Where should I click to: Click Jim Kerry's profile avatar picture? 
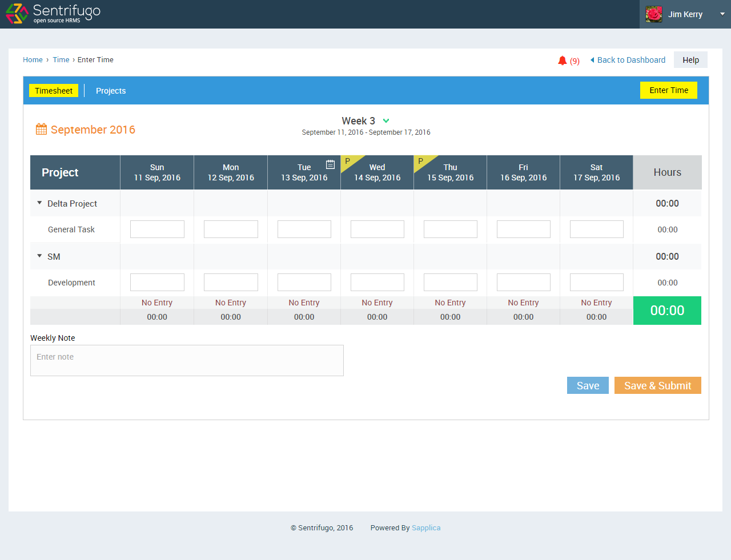pos(653,14)
